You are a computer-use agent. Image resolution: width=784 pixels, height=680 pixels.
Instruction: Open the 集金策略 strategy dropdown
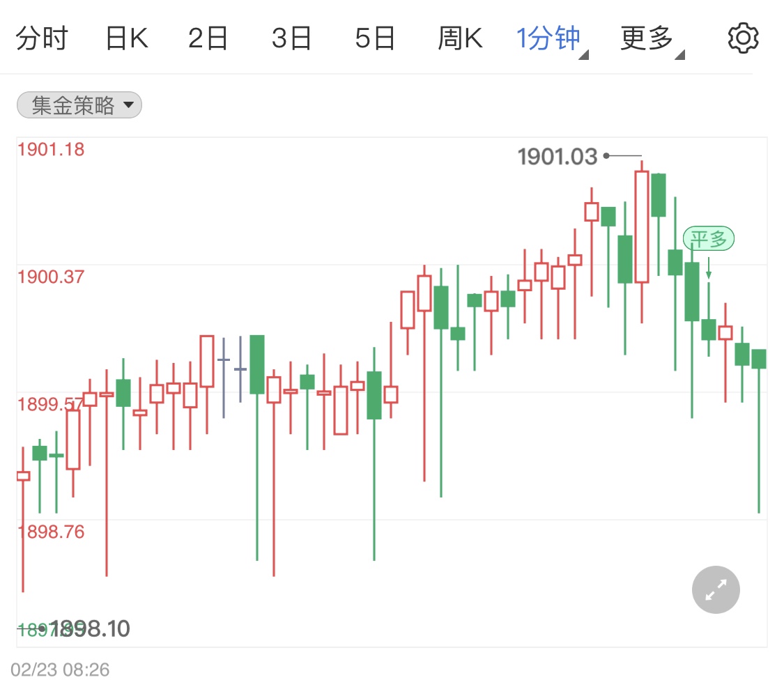(x=79, y=105)
